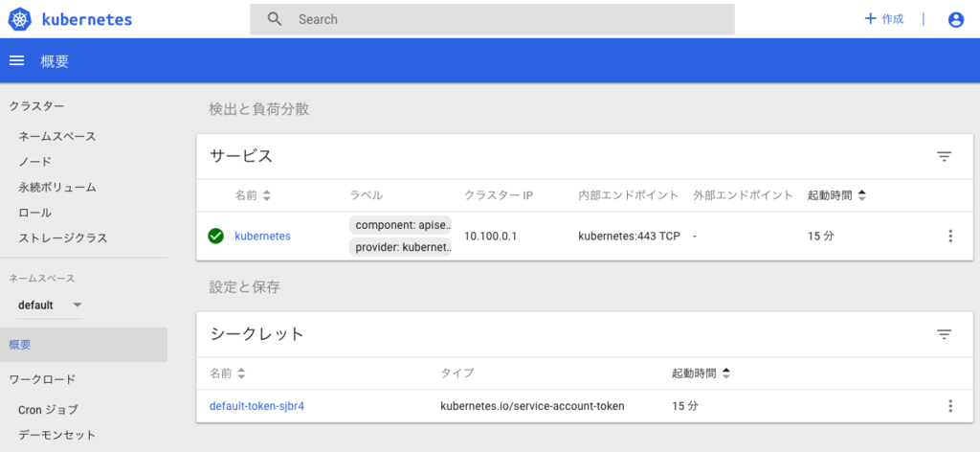Click the 検出と負荷分散 section heading

point(259,109)
